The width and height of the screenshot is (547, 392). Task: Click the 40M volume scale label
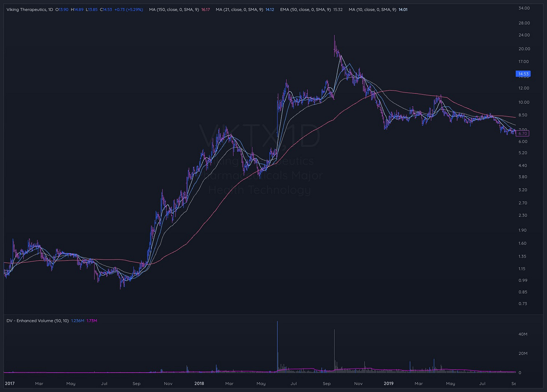point(523,334)
